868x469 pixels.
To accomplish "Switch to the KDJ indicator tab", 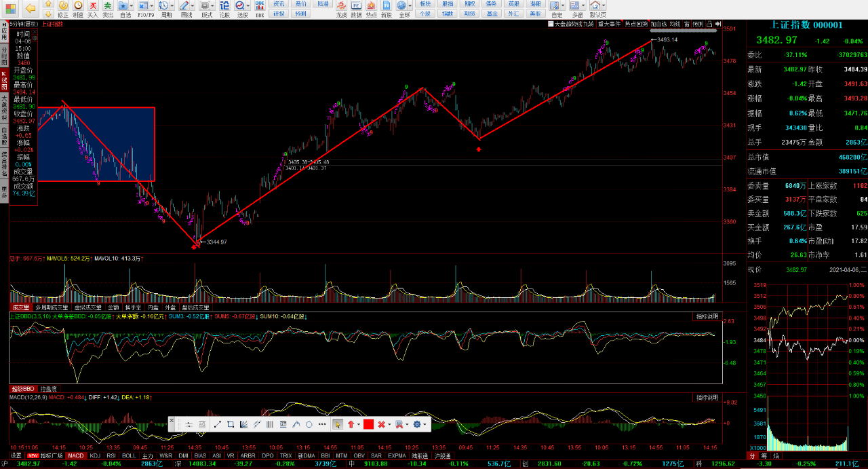I will pyautogui.click(x=95, y=455).
